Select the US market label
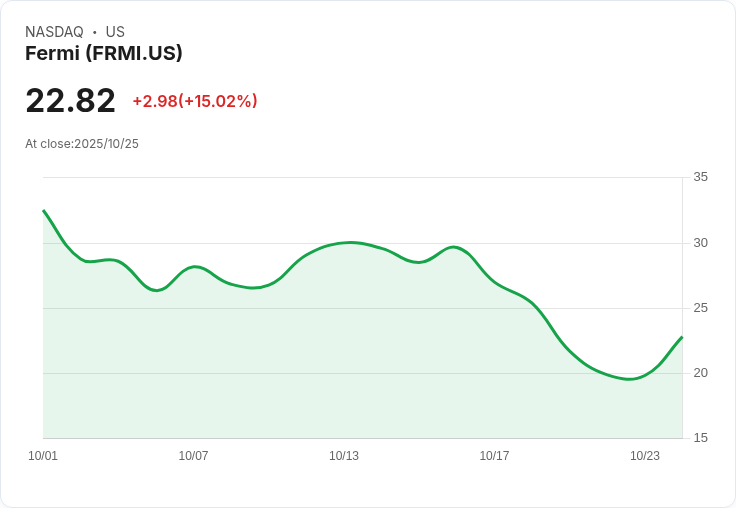Screen dimensions: 736x508 pos(115,32)
